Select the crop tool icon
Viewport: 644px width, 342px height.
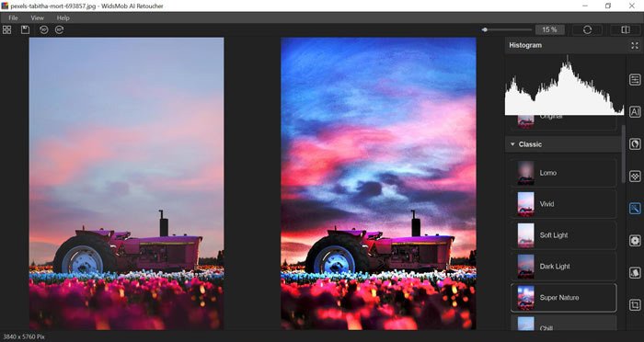pos(635,305)
